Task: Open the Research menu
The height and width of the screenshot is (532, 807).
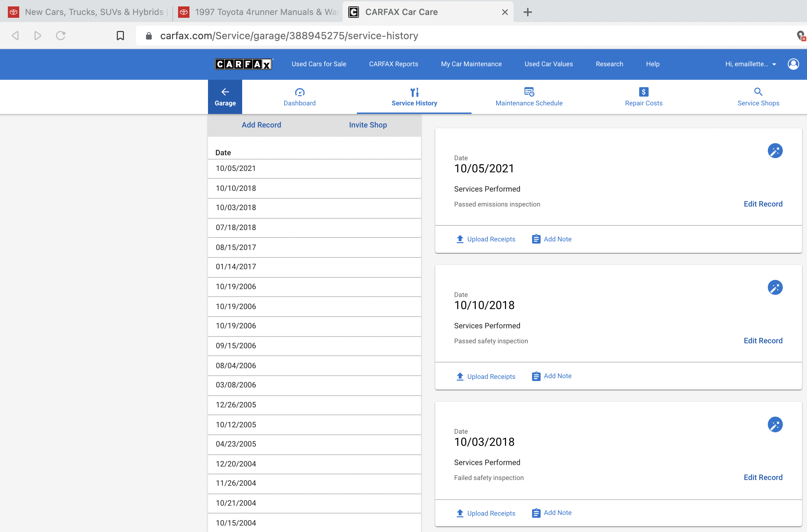Action: click(x=609, y=64)
